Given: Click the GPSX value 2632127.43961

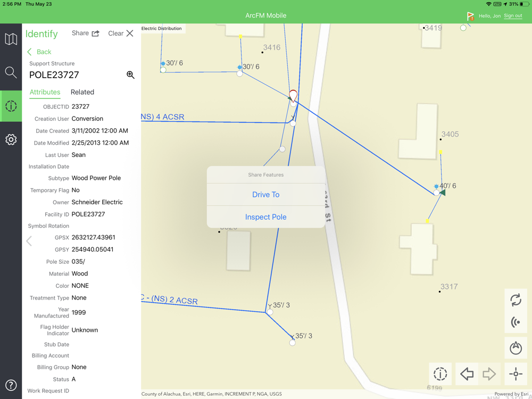Looking at the screenshot, I should [93, 237].
